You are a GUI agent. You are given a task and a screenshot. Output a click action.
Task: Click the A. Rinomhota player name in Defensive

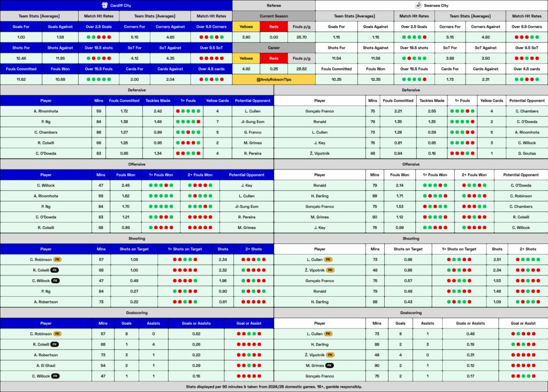click(x=46, y=111)
